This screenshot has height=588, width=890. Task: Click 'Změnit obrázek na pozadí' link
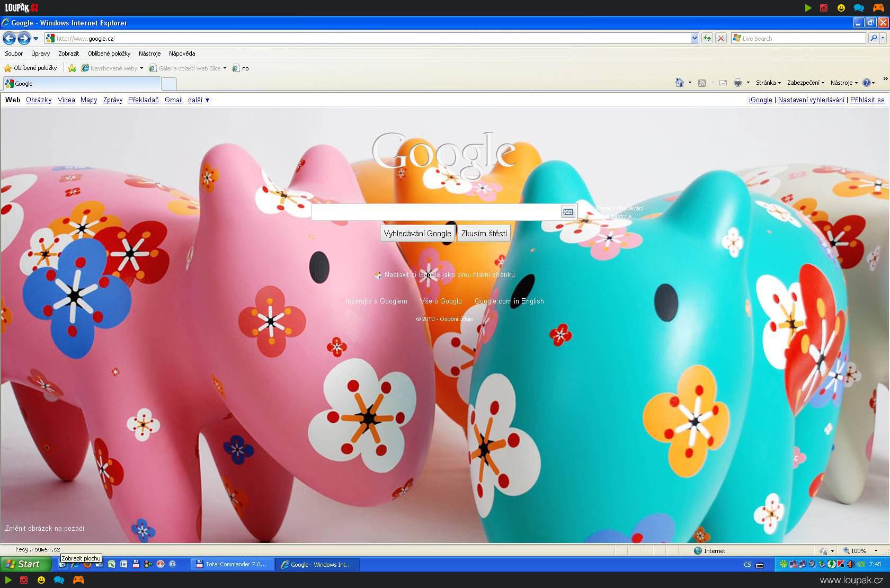point(44,528)
